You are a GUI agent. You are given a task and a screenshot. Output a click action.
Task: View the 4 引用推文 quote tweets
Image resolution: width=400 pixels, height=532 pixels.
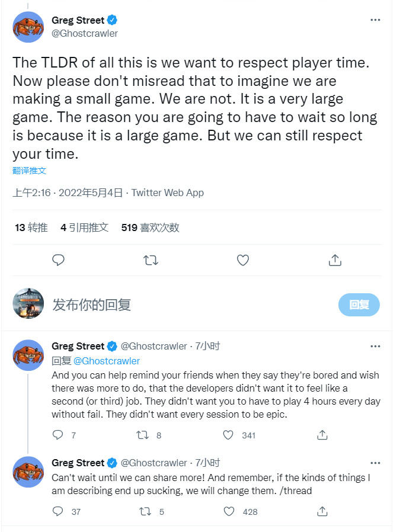pos(84,227)
